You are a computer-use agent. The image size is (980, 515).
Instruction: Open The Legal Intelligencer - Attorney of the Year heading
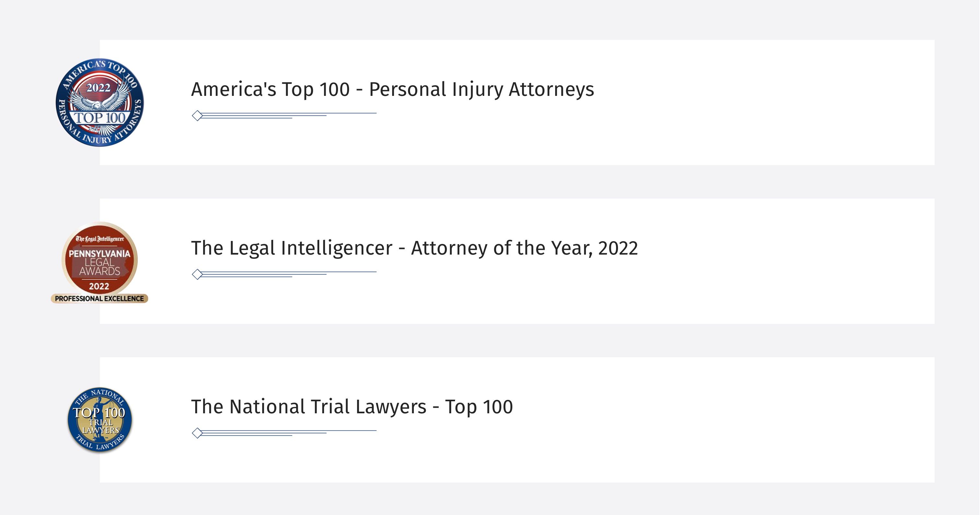click(x=414, y=248)
